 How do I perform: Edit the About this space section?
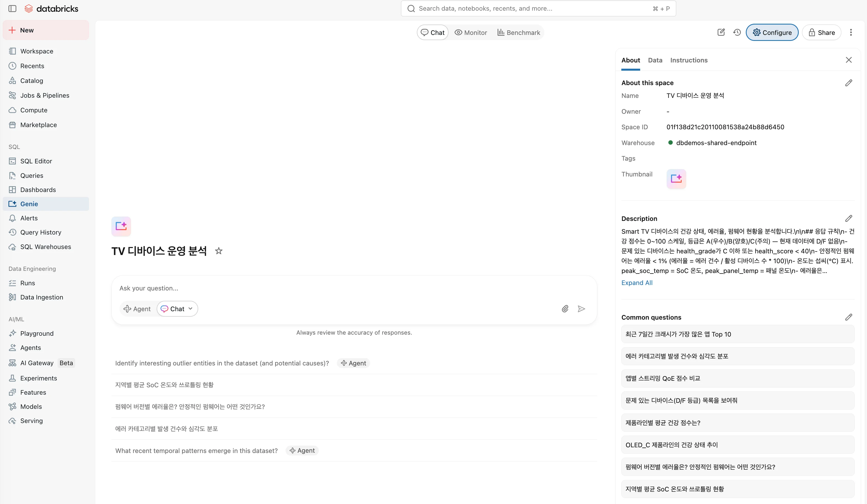coord(849,83)
